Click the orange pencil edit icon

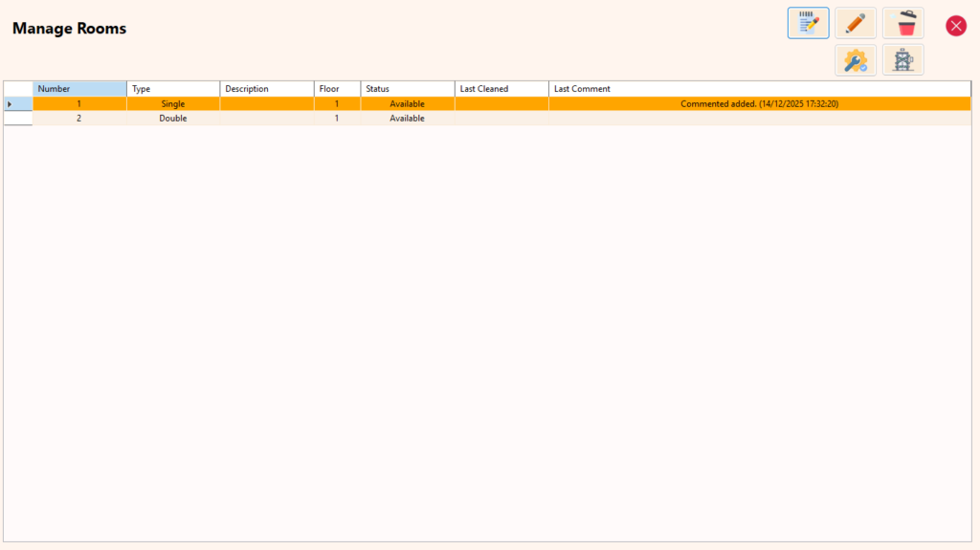(856, 23)
